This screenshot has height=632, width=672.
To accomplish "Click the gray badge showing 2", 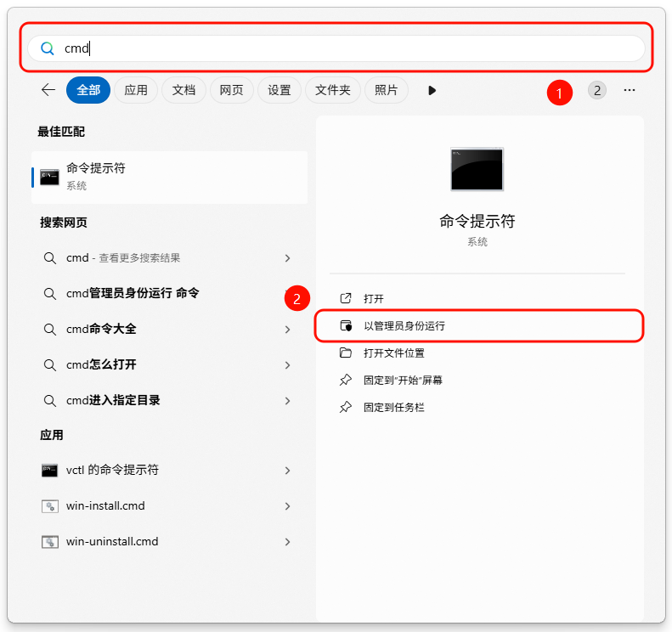I will pos(597,90).
